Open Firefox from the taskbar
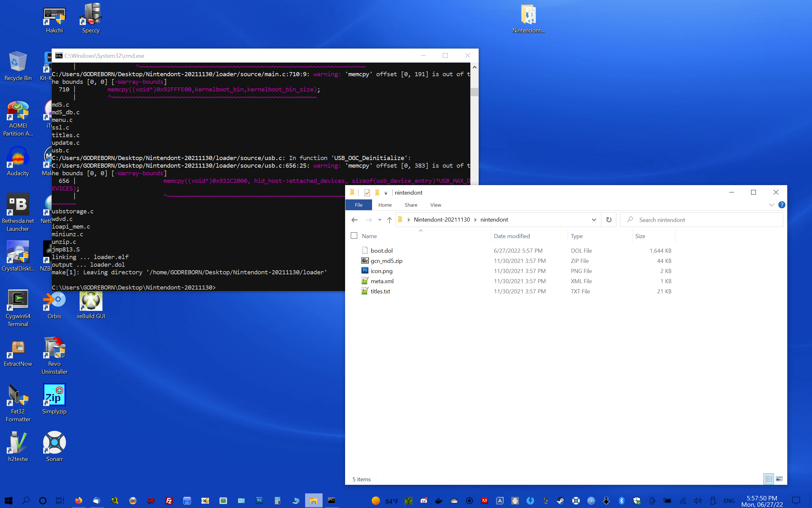 tap(79, 501)
